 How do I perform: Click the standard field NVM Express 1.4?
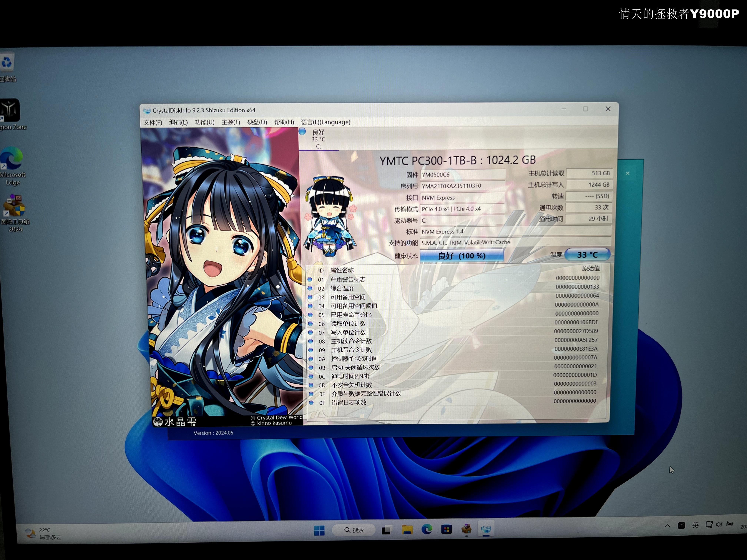[516, 231]
